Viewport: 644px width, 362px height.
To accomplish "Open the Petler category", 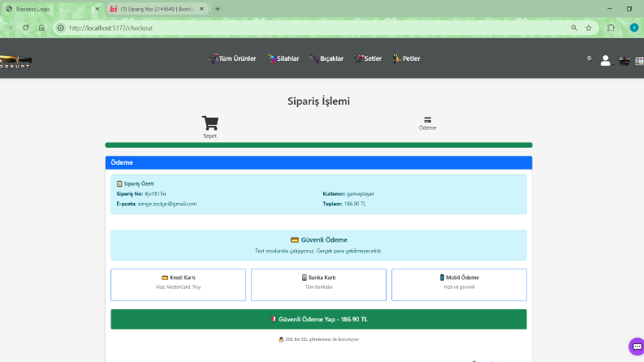I will pos(406,58).
